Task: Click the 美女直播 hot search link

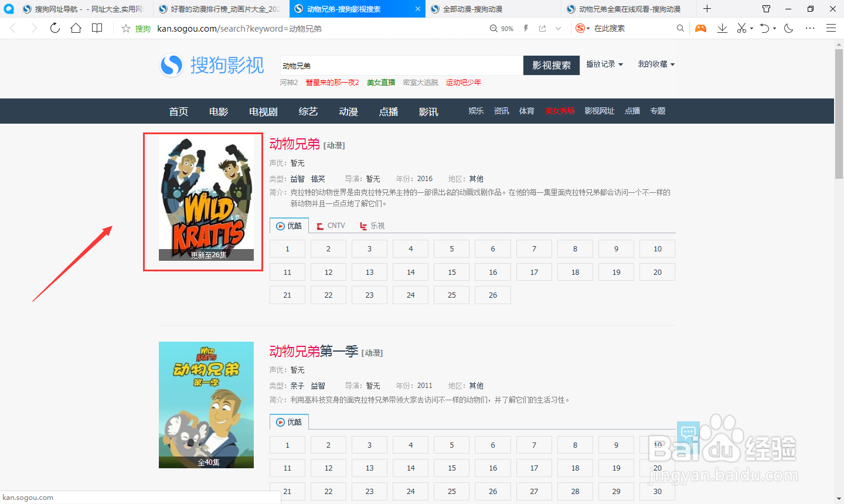Action: click(381, 83)
